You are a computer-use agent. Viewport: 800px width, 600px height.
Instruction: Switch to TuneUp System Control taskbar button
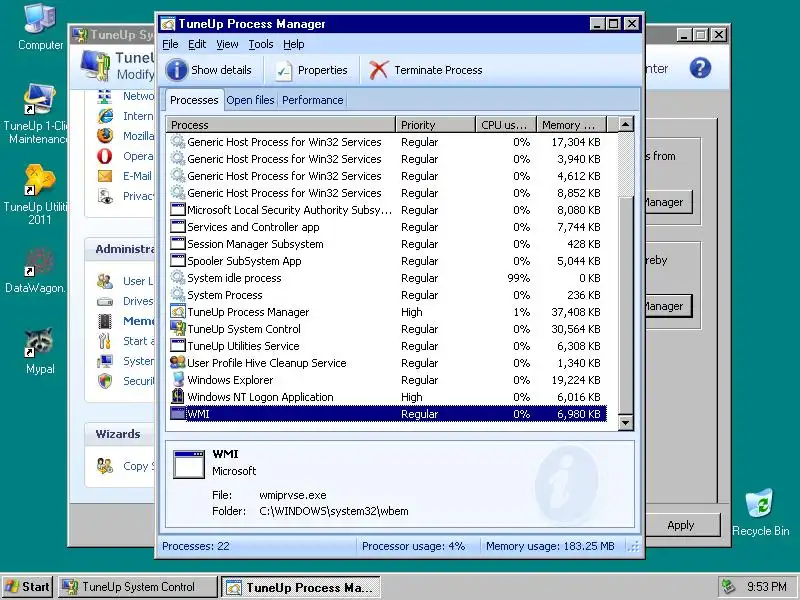pos(137,587)
